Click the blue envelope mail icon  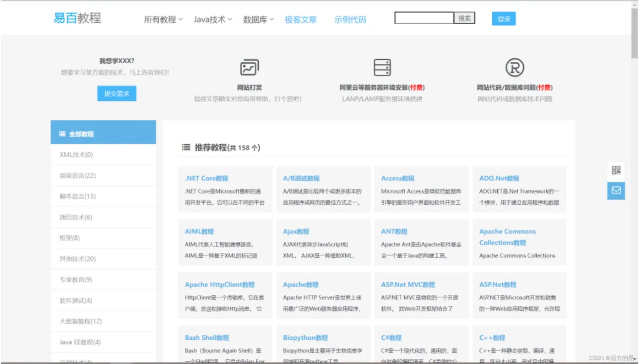[x=616, y=190]
